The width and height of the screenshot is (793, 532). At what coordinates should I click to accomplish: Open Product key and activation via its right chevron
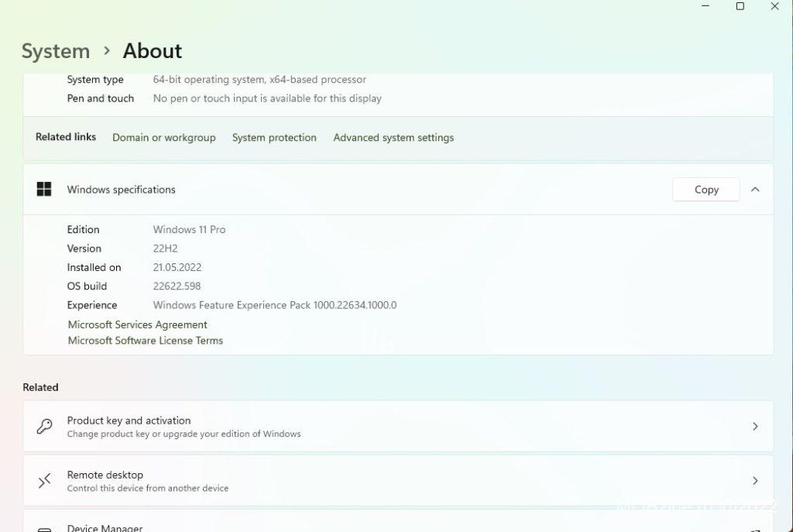755,427
